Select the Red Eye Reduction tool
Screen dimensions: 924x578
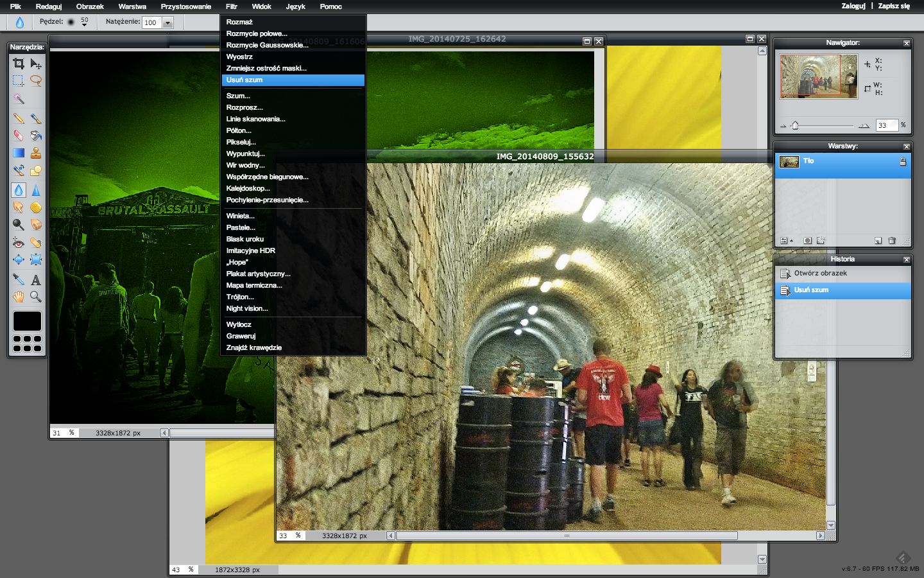pos(19,243)
